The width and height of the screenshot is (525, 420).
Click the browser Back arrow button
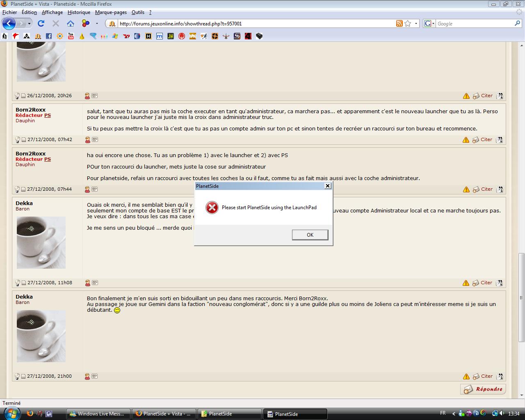click(9, 23)
